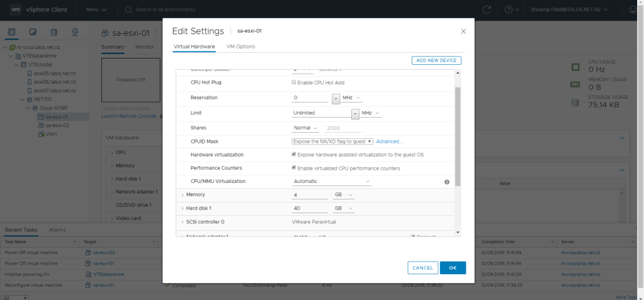Click the Memory size input field
This screenshot has height=300, width=644.
(310, 195)
